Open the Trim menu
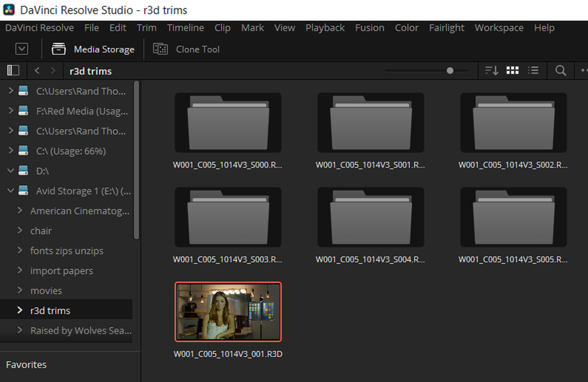588x382 pixels. (146, 28)
